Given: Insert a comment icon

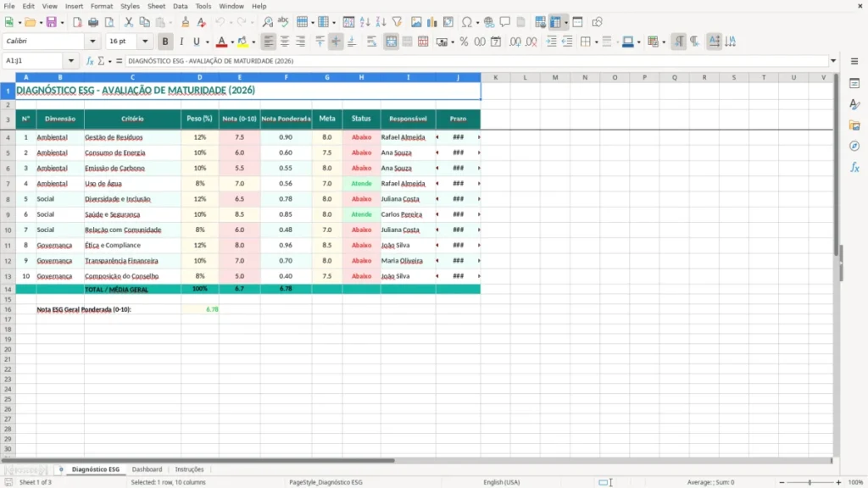Looking at the screenshot, I should [x=505, y=22].
